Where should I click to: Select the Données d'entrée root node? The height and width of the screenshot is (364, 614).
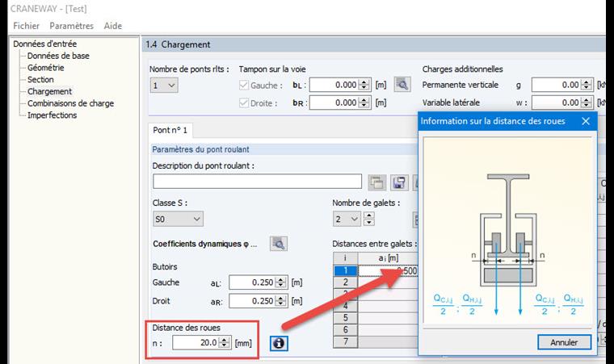[45, 44]
